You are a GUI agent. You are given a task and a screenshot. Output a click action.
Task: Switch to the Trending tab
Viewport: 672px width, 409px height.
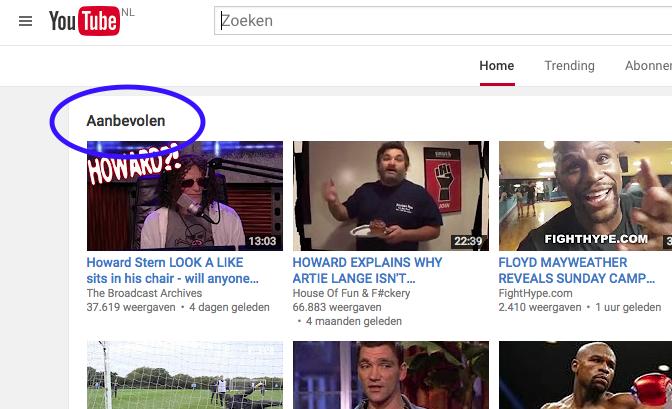click(569, 66)
